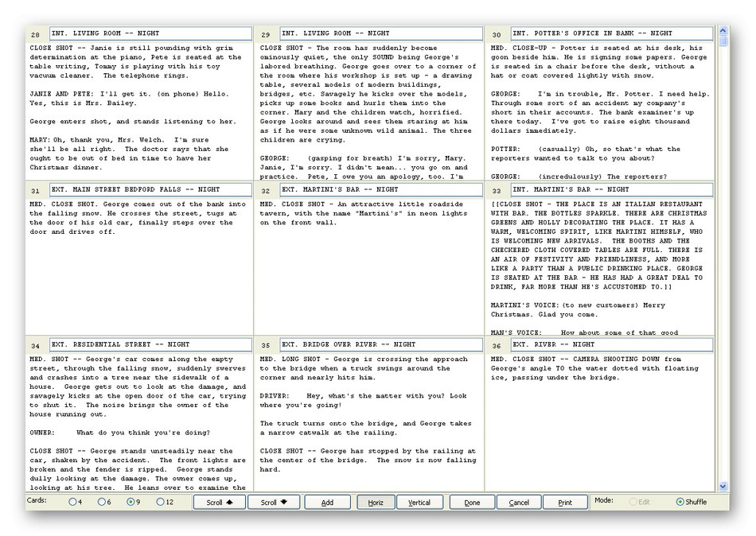
Task: Select card number 34
Action: coord(35,346)
